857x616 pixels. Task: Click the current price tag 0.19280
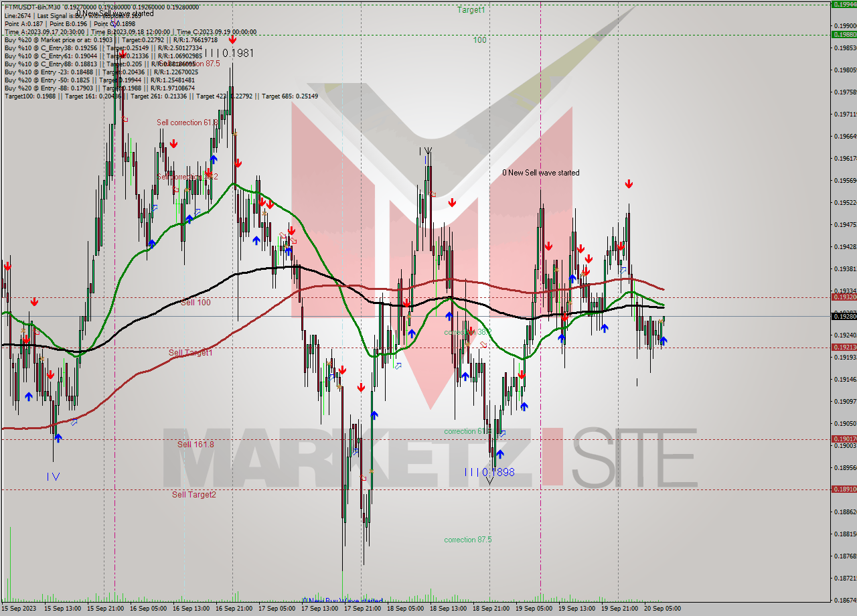pos(844,315)
